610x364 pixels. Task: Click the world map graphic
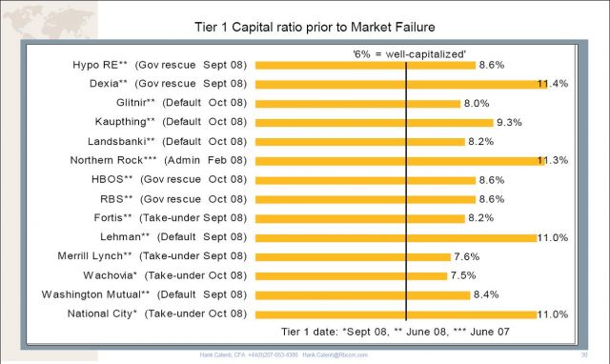(49, 20)
